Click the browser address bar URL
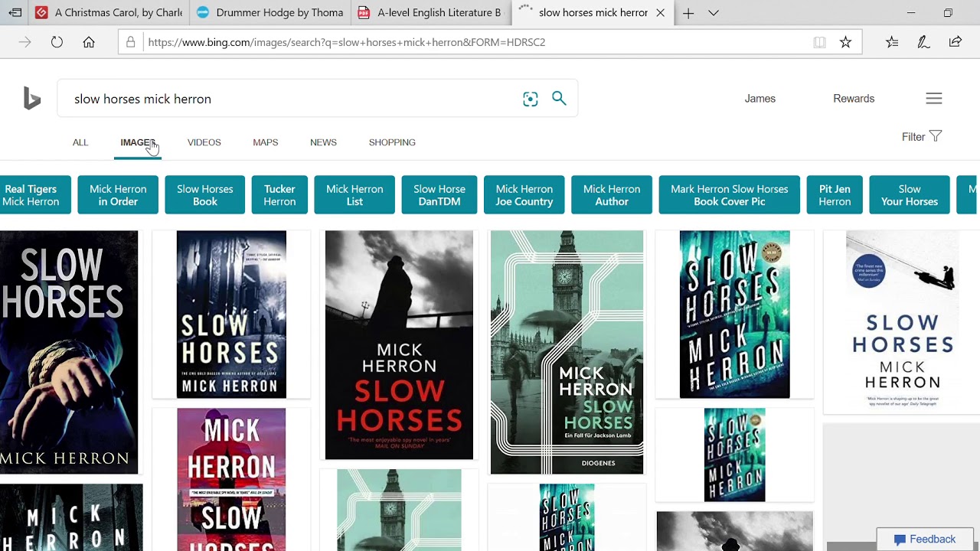The image size is (980, 551). [346, 42]
